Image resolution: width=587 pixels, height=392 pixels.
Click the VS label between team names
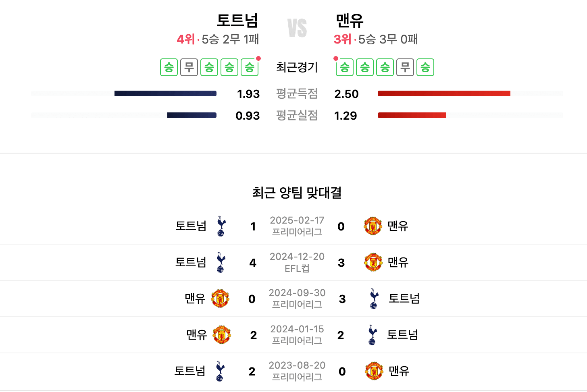tap(297, 25)
